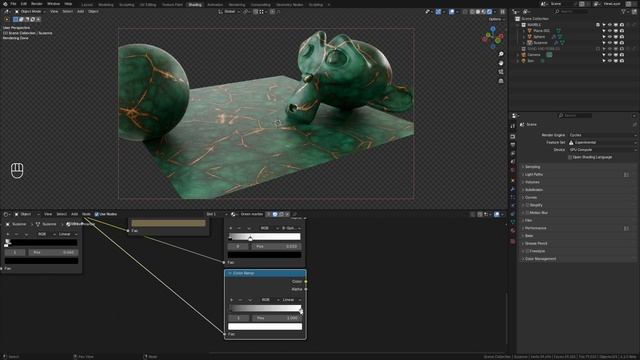Click the Green marble material name field
This screenshot has width=640, height=360.
pos(252,214)
